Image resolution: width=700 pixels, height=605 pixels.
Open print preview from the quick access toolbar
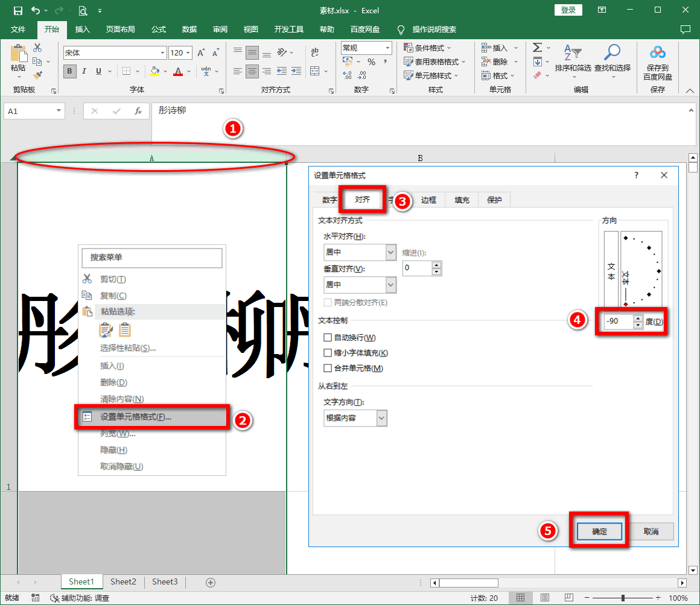83,10
